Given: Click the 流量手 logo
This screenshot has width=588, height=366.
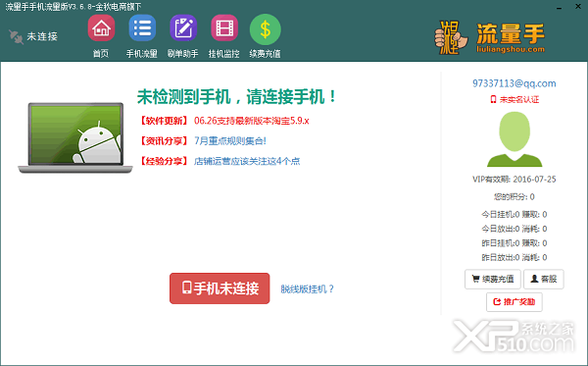Looking at the screenshot, I should click(x=490, y=37).
